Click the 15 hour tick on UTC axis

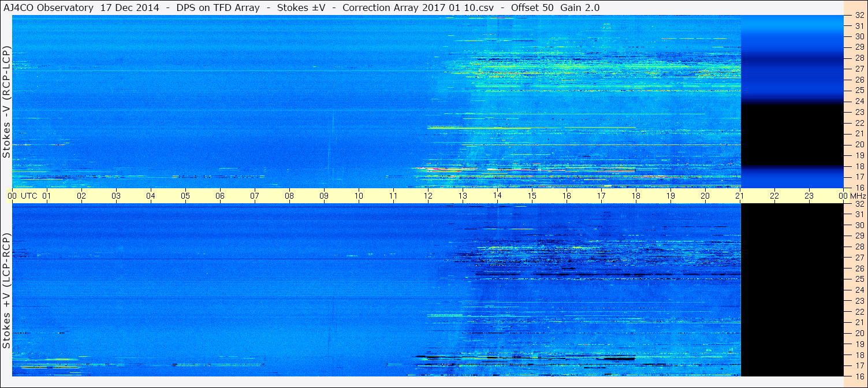[x=532, y=196]
